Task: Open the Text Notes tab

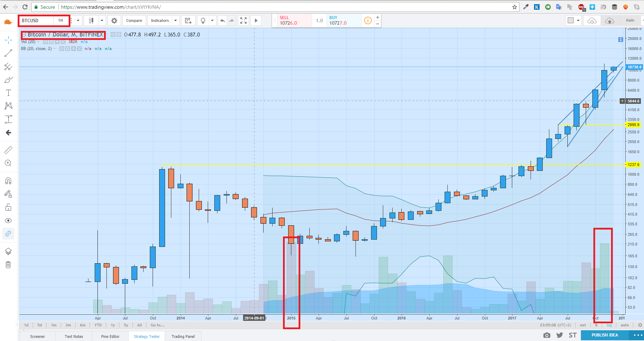Action: point(74,336)
